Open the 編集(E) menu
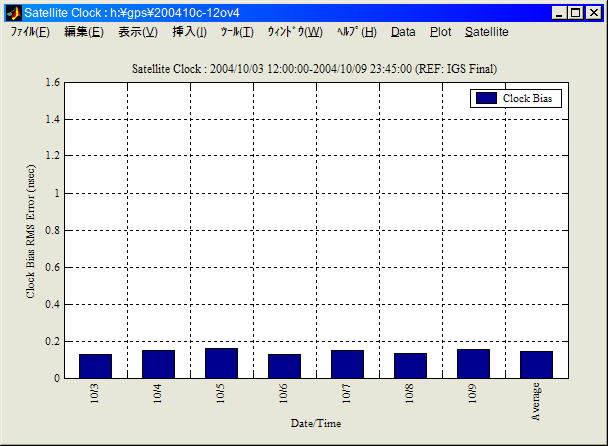Image resolution: width=608 pixels, height=446 pixels. point(83,32)
